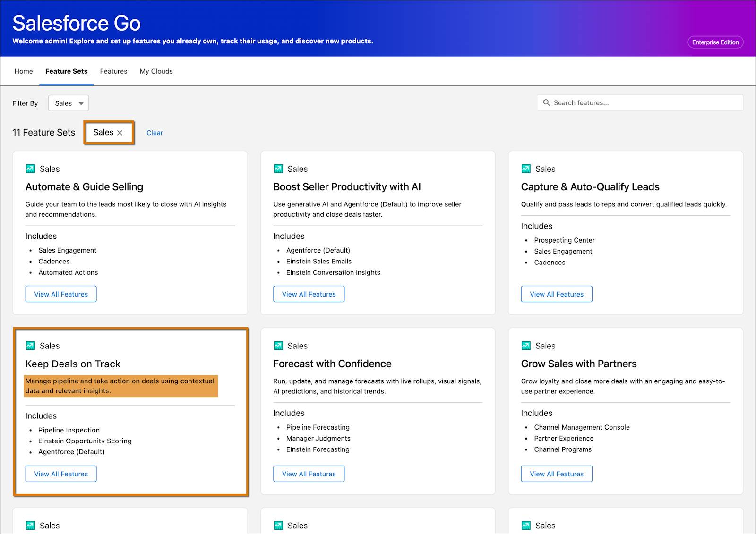756x534 pixels.
Task: Click the Capture & Auto-Qualify Leads title
Action: click(590, 187)
